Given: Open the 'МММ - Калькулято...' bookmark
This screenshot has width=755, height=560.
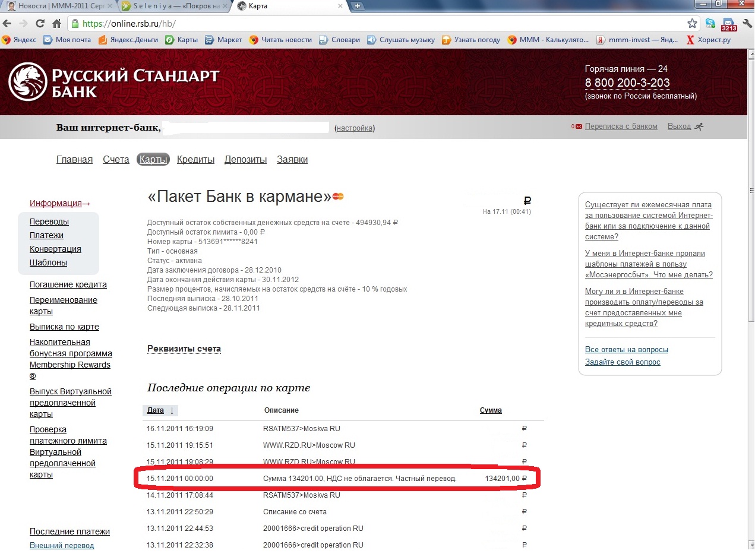Looking at the screenshot, I should pos(548,40).
